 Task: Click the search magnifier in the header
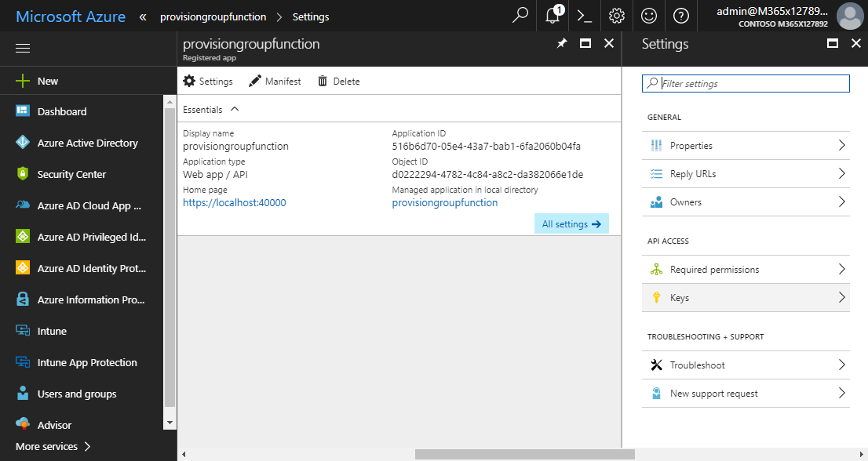520,16
